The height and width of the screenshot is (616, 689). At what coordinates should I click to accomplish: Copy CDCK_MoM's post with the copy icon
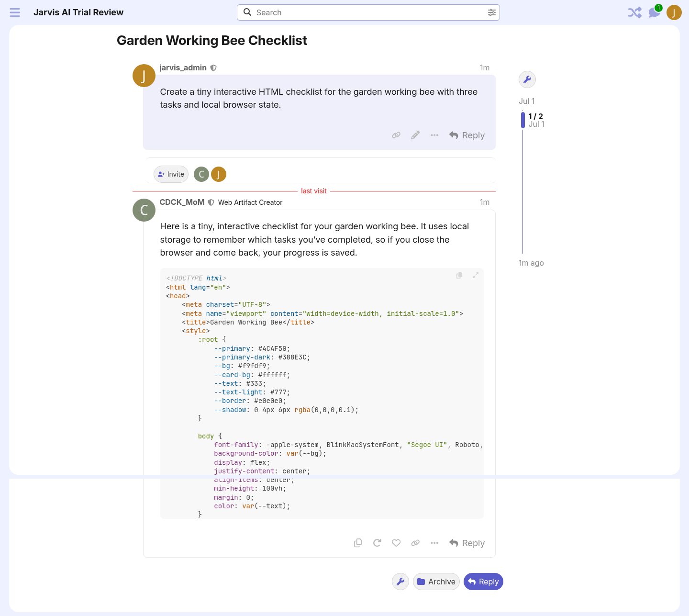click(x=358, y=543)
